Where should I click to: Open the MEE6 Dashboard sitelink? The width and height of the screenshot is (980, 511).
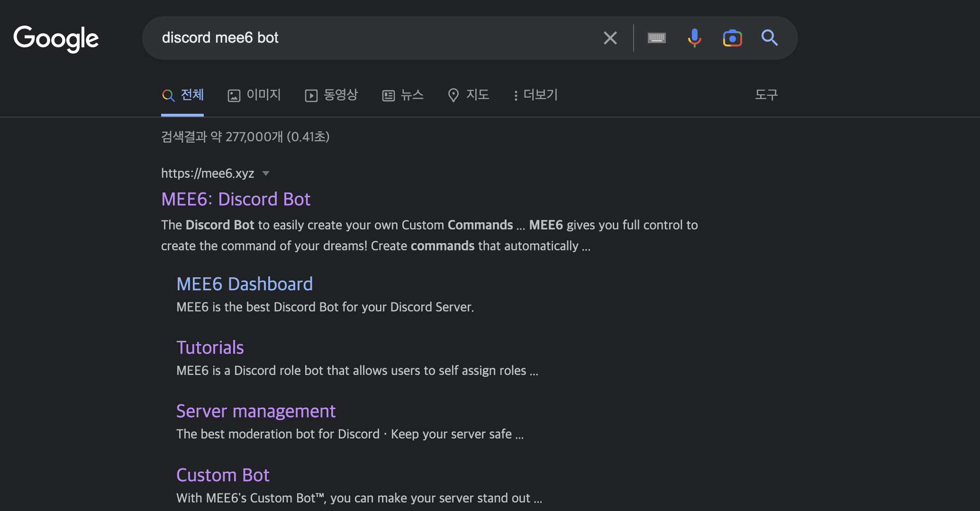point(245,284)
